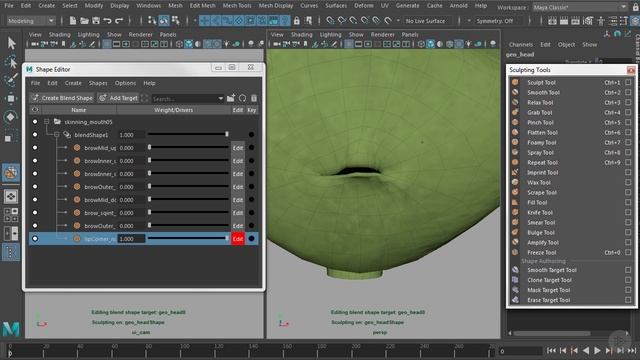Viewport: 640px width, 360px height.
Task: Open Channels menu in Channel Box
Action: tap(520, 44)
